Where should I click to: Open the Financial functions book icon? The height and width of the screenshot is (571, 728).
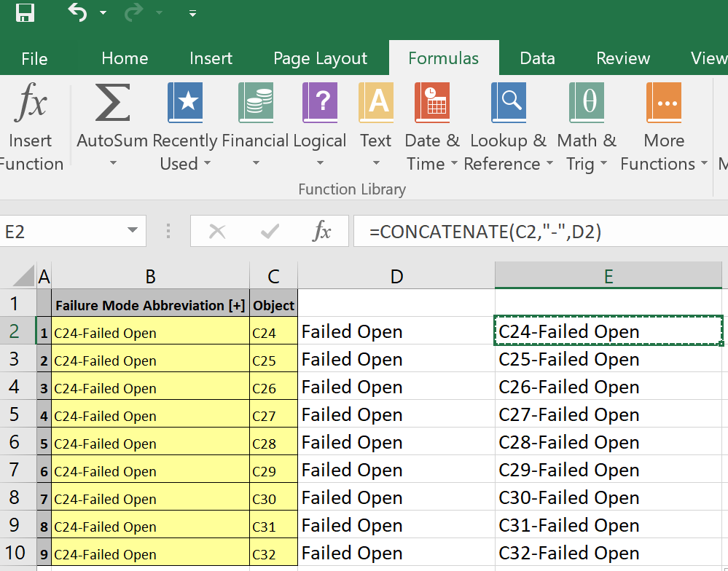tap(255, 102)
